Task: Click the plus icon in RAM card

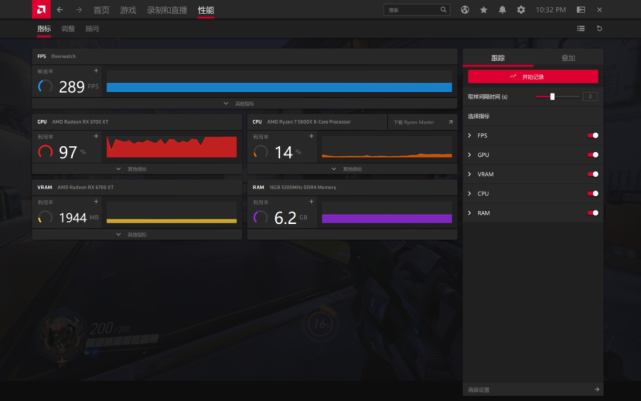Action: (311, 202)
